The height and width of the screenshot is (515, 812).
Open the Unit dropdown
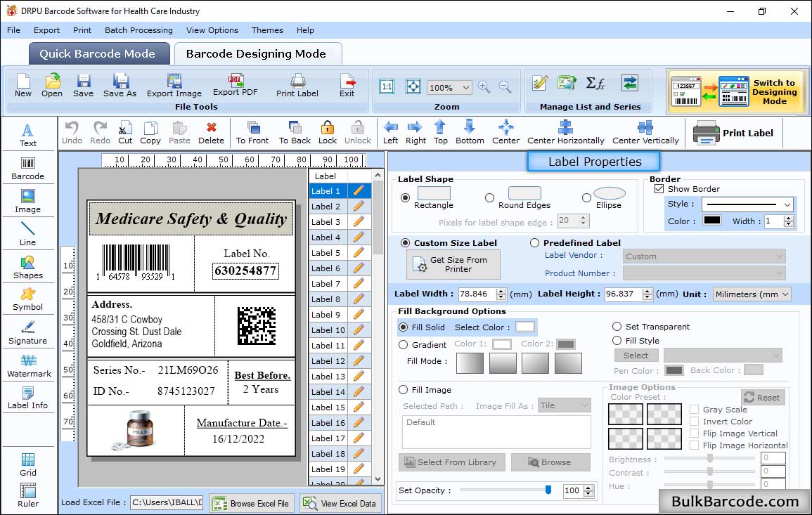pyautogui.click(x=785, y=294)
